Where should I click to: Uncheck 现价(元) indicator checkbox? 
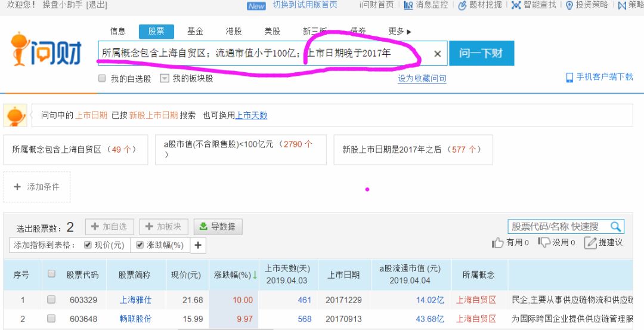(88, 245)
